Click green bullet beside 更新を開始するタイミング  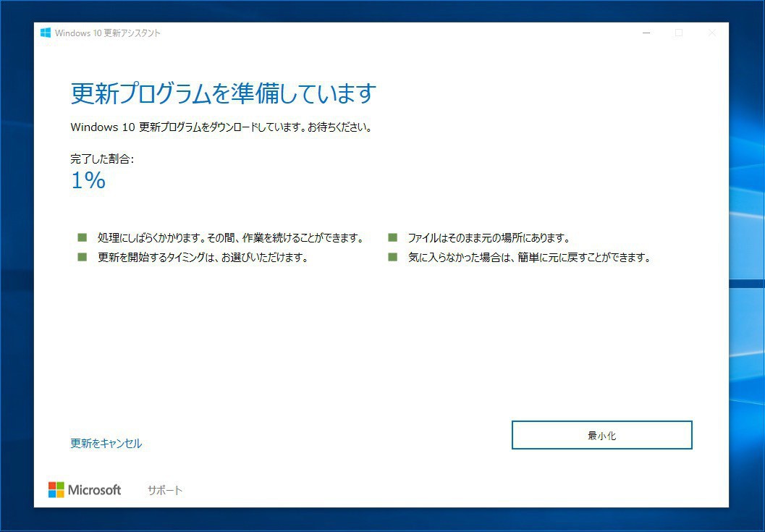82,257
